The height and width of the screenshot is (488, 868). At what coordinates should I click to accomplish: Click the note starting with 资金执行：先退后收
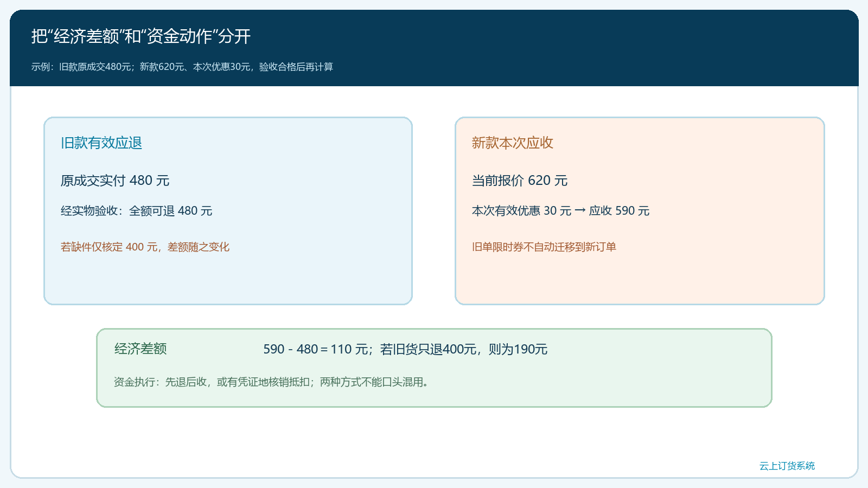[x=271, y=382]
